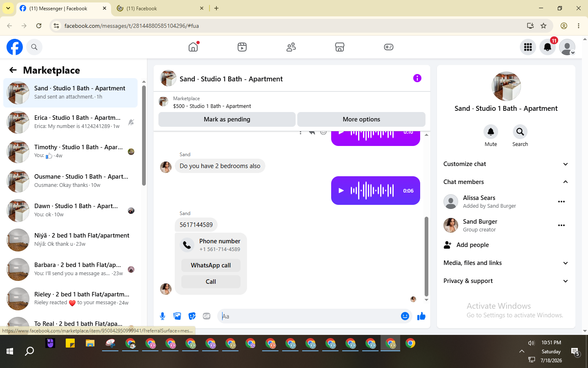Image resolution: width=588 pixels, height=368 pixels.
Task: Open File Explorer from the taskbar
Action: (x=90, y=343)
